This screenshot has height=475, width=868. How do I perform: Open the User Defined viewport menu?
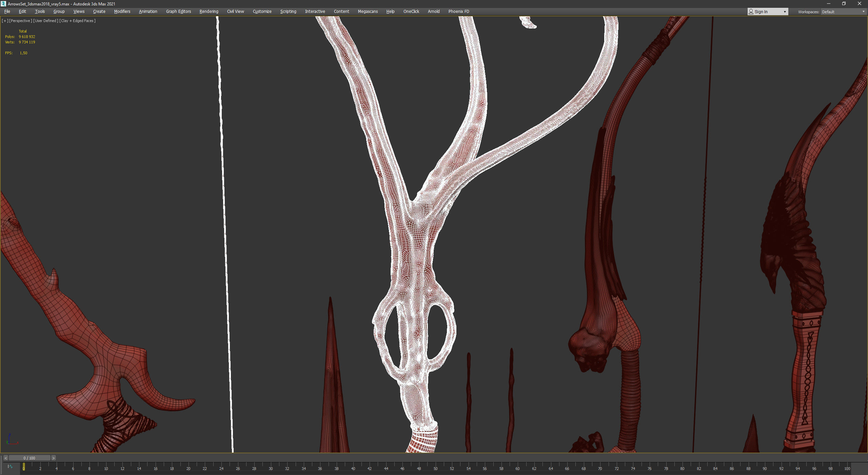[45, 21]
